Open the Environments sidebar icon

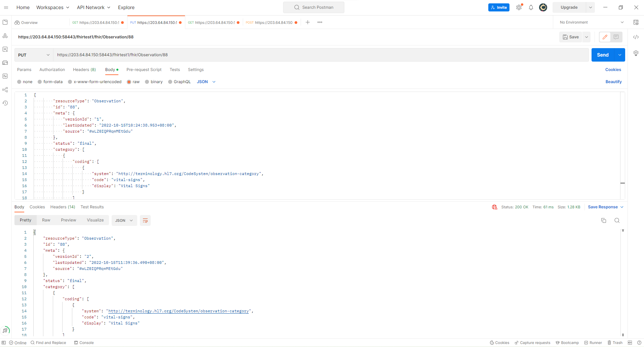(5, 49)
